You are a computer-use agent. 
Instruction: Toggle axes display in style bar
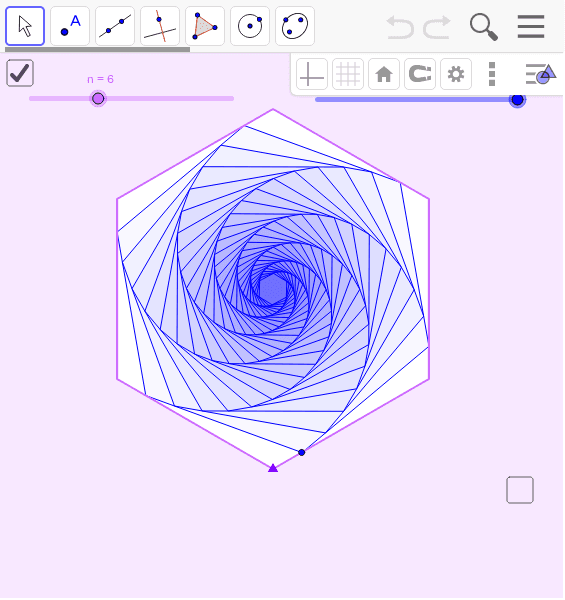click(x=312, y=74)
